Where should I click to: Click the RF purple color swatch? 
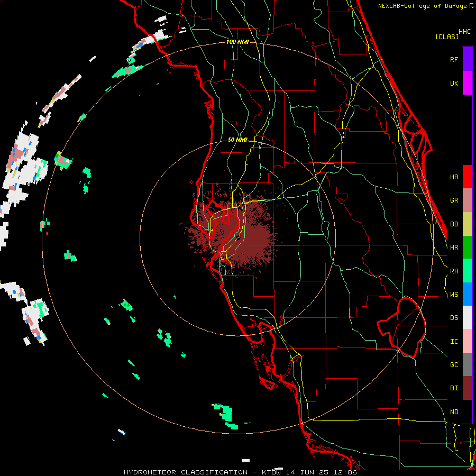pos(467,59)
